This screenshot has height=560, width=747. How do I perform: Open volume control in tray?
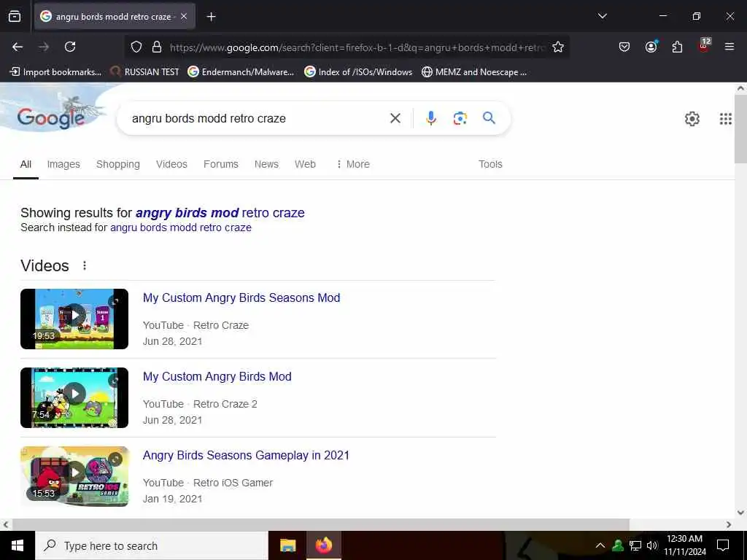(651, 545)
